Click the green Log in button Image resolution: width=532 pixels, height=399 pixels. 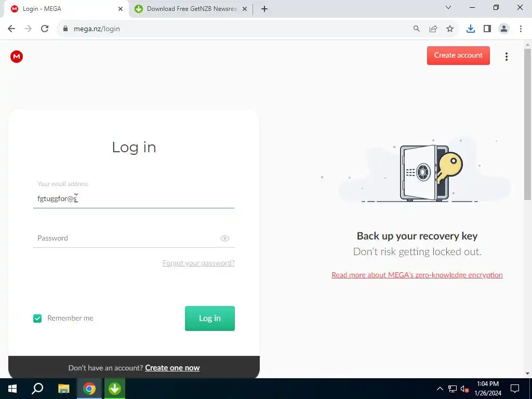(x=210, y=318)
